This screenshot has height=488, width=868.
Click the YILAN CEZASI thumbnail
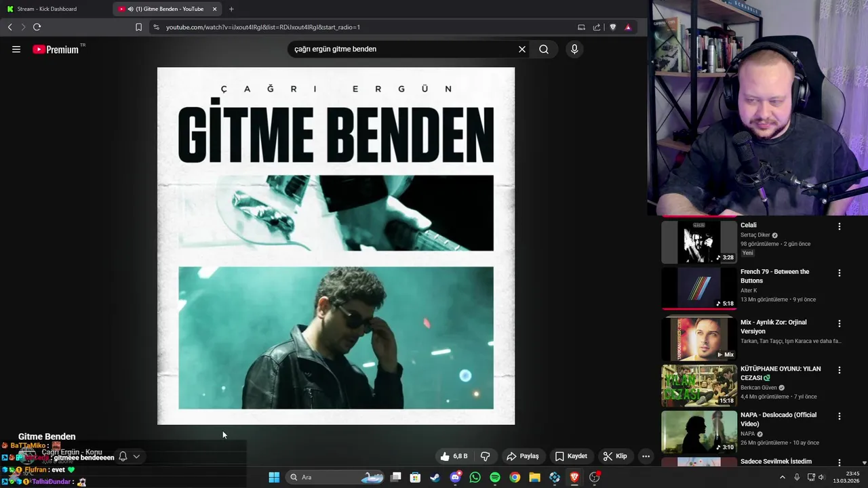click(699, 385)
